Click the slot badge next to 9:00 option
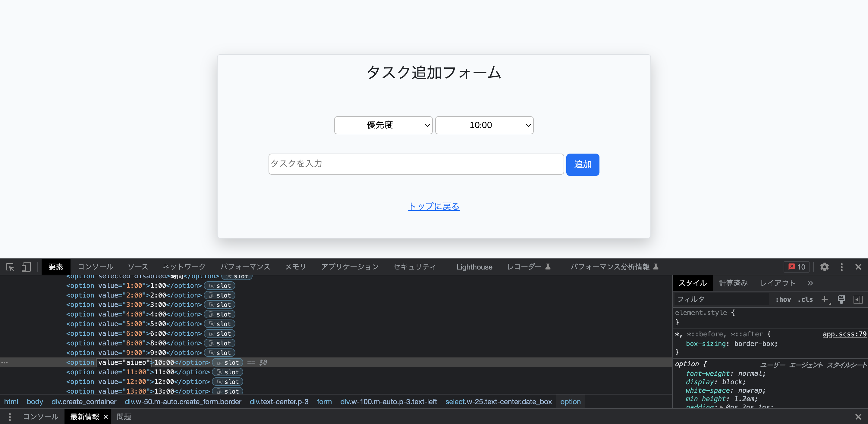The height and width of the screenshot is (424, 868). [x=220, y=353]
